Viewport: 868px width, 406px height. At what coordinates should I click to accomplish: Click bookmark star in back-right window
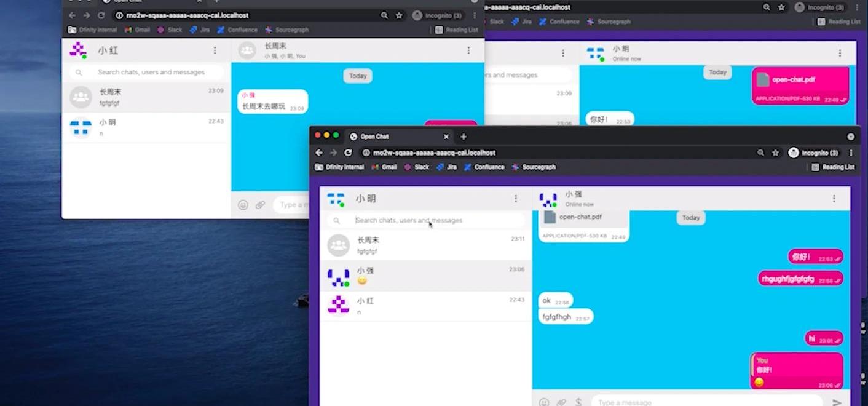pos(781,7)
